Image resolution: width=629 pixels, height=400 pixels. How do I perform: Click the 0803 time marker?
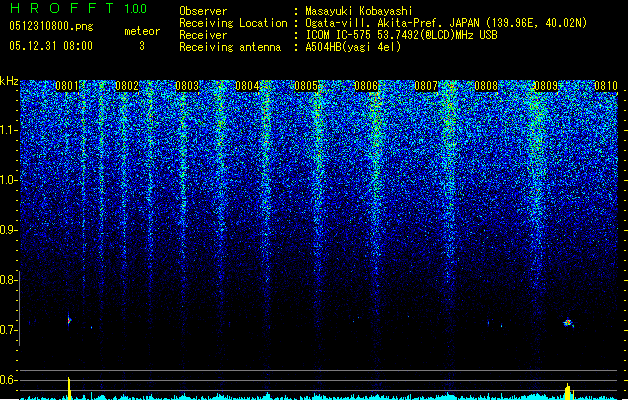pos(187,86)
